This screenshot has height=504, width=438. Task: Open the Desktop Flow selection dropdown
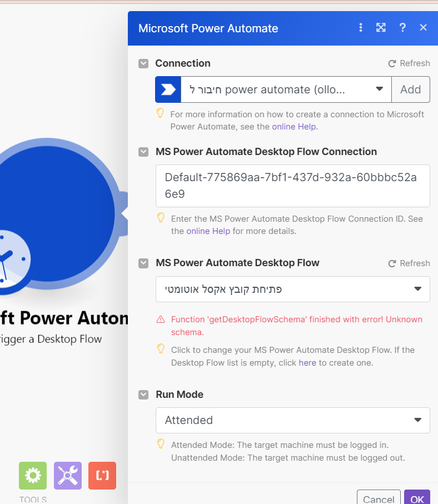pyautogui.click(x=292, y=289)
